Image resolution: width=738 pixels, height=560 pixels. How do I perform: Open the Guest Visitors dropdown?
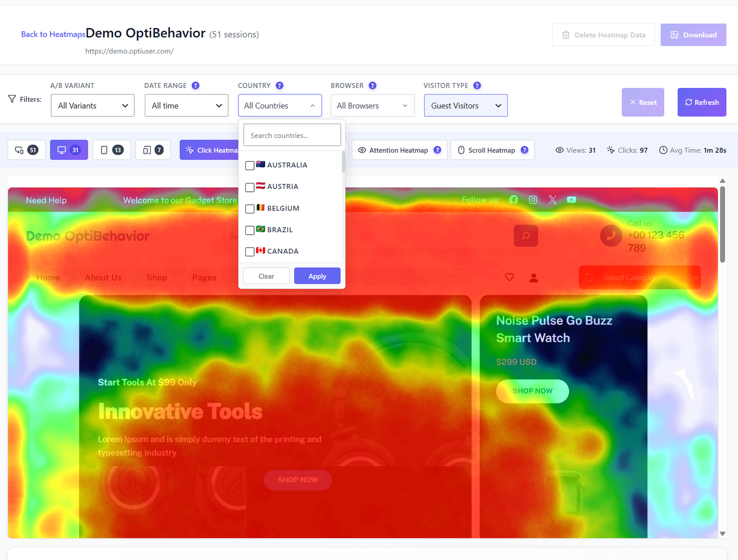pyautogui.click(x=466, y=106)
